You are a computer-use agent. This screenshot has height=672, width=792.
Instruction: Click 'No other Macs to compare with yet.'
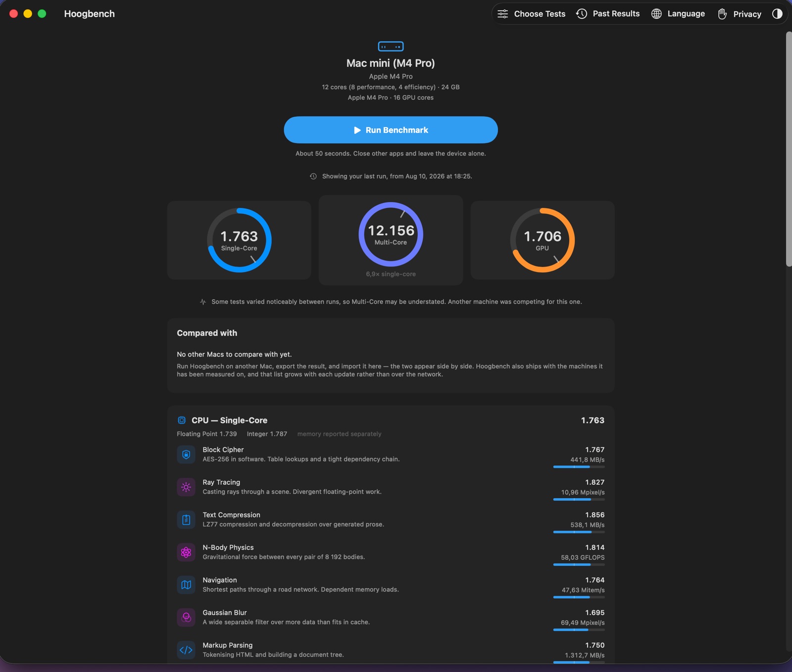(234, 355)
